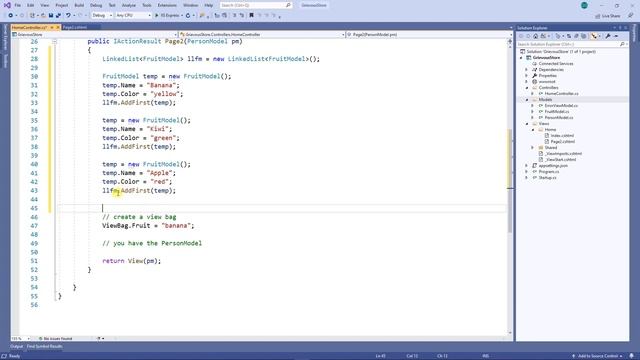
Task: Expand the wwwroot folder
Action: [527, 82]
